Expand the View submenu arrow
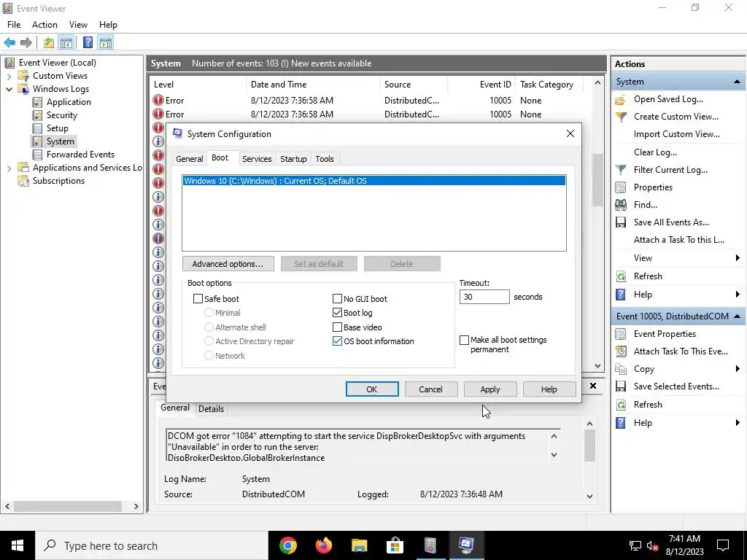 [x=738, y=258]
